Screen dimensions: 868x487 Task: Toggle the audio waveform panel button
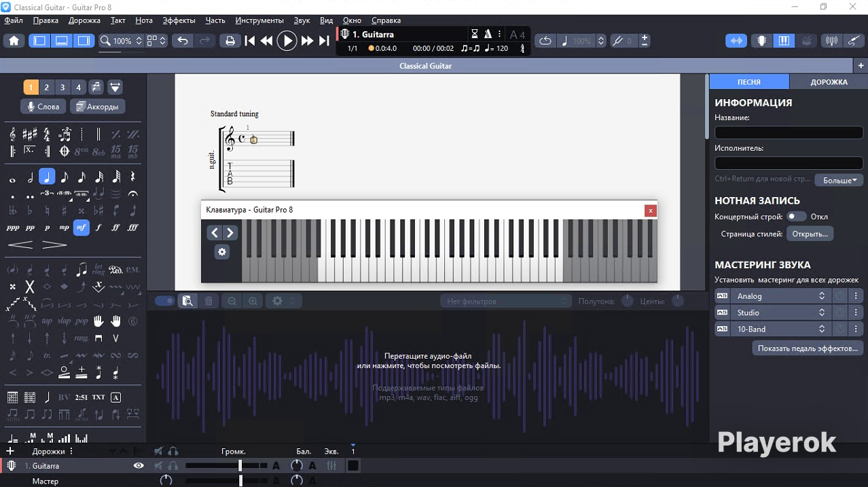click(736, 41)
